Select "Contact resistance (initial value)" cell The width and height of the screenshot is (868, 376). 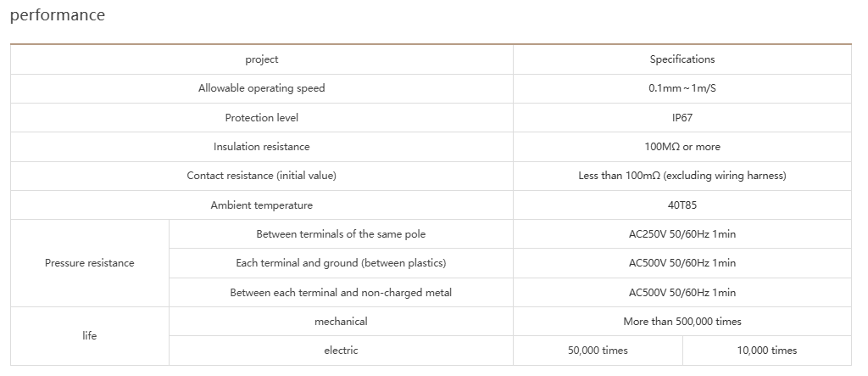click(262, 176)
